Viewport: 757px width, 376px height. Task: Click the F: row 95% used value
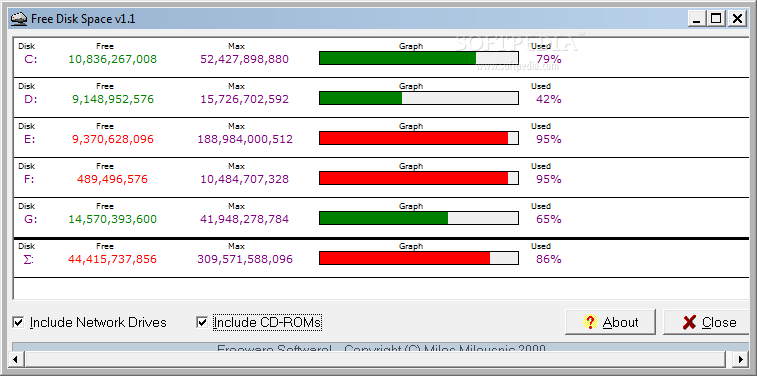(548, 180)
